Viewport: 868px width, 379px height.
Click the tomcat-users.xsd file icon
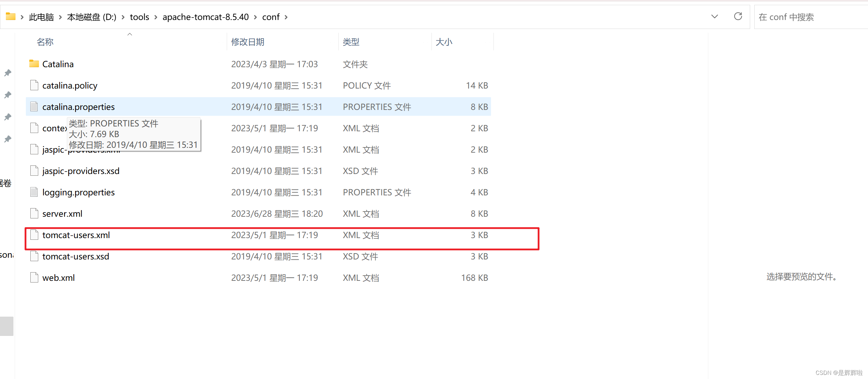pyautogui.click(x=34, y=256)
